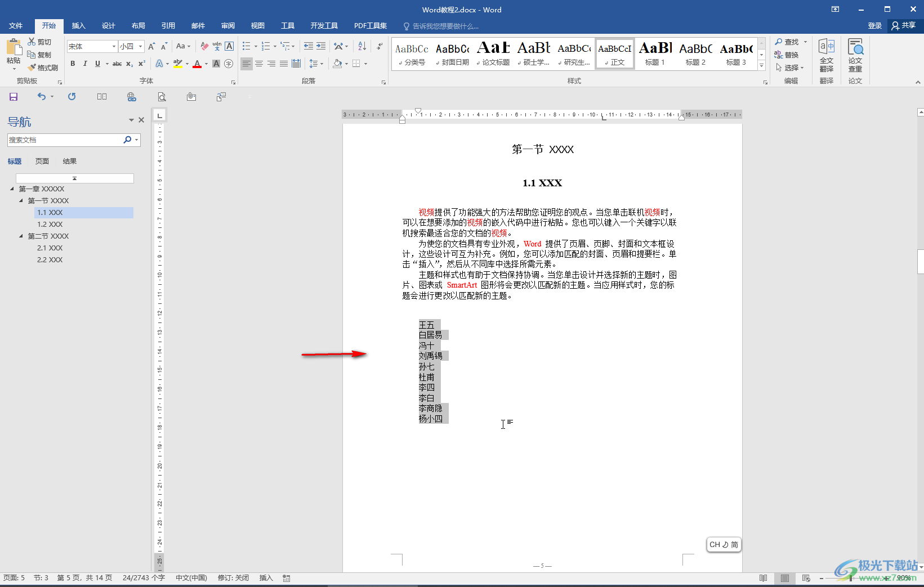Activate the 格式刷 format painter
Image resolution: width=924 pixels, height=587 pixels.
click(x=43, y=68)
